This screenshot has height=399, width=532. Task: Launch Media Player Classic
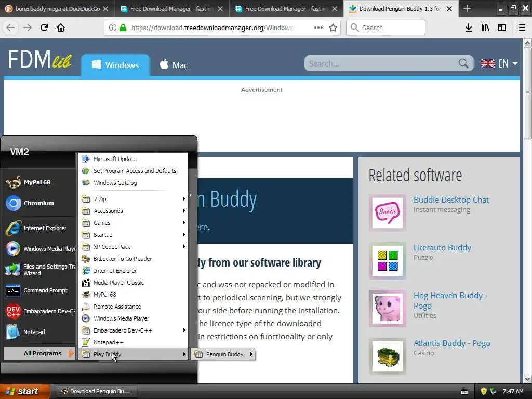(x=134, y=282)
